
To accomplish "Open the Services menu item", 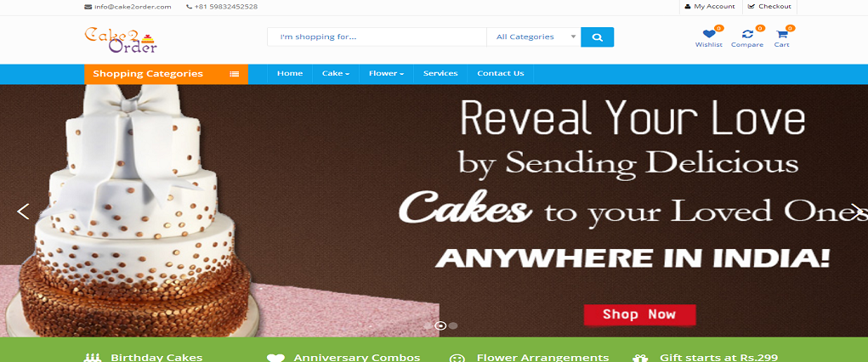I will 440,74.
